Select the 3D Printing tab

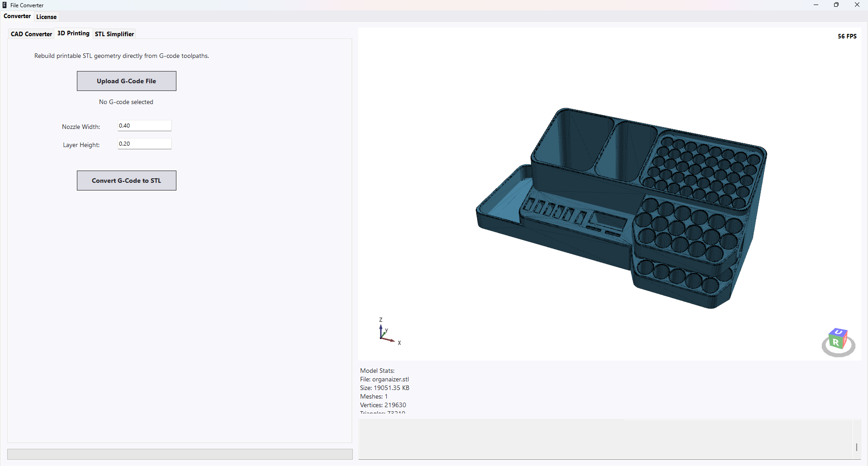tap(73, 33)
